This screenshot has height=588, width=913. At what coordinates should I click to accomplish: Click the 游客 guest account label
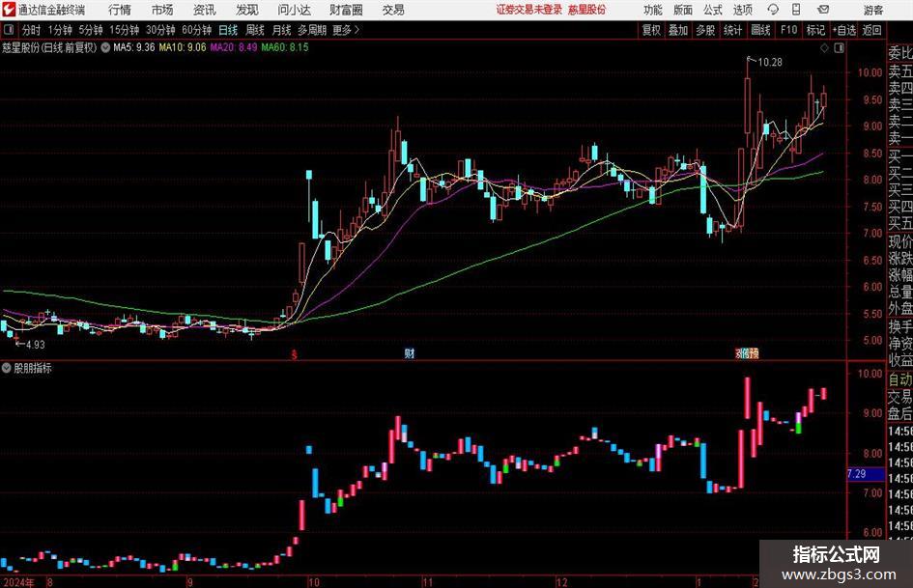click(x=873, y=10)
